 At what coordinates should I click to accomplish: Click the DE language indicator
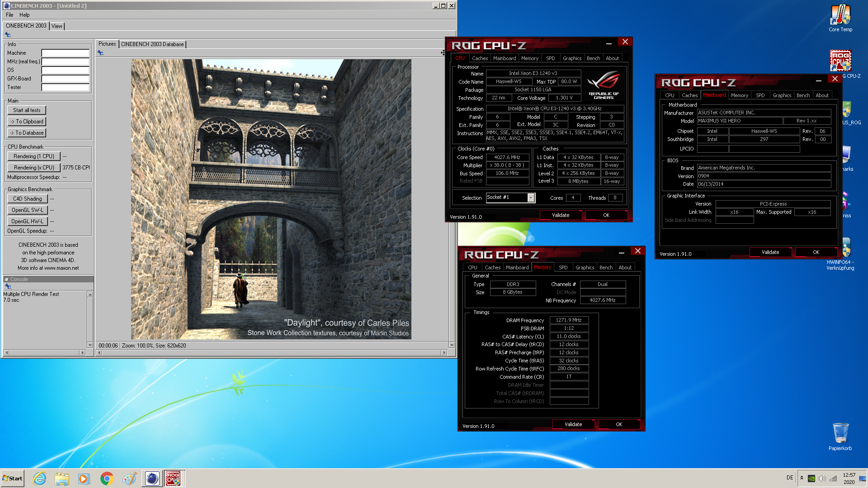(x=790, y=478)
